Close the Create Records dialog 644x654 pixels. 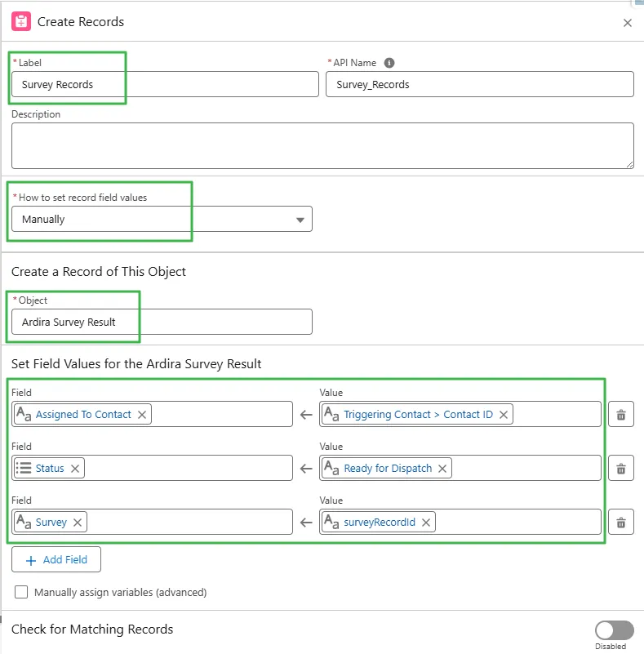click(x=628, y=23)
